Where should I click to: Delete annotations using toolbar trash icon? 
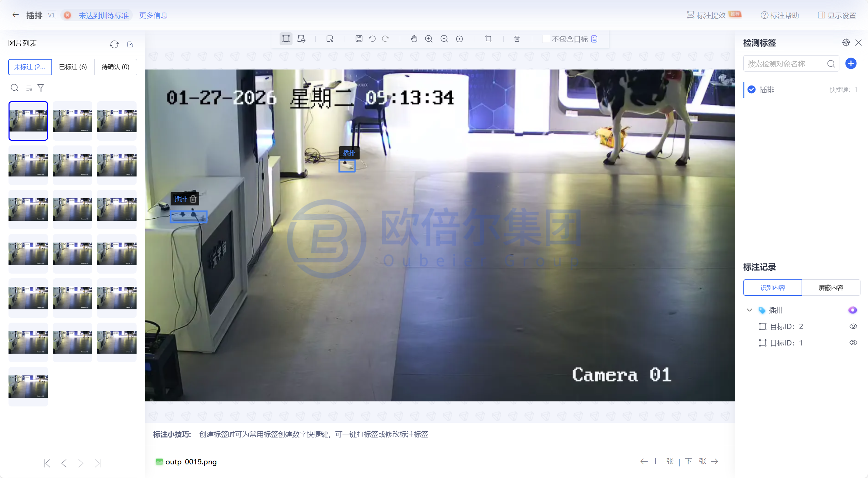(x=517, y=39)
